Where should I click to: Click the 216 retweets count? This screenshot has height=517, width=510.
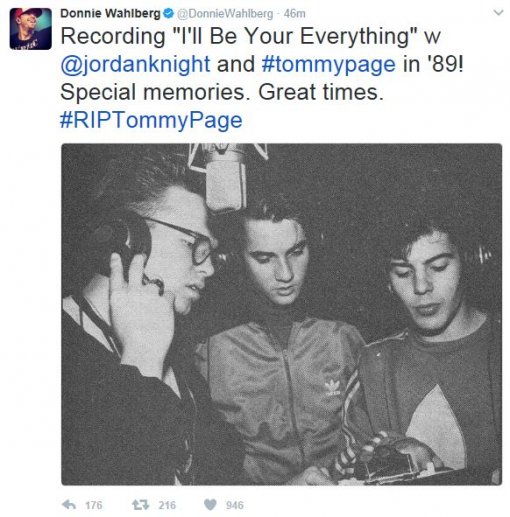click(x=167, y=505)
